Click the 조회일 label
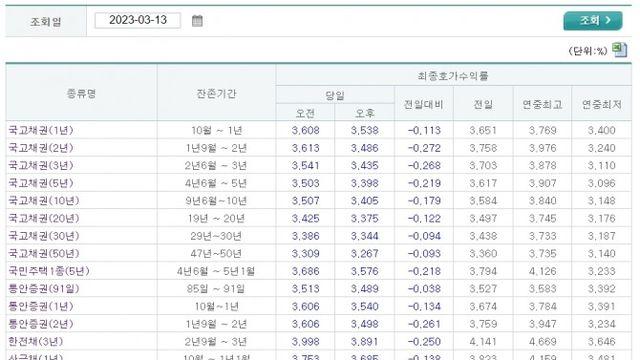This screenshot has width=640, height=360. tap(46, 21)
